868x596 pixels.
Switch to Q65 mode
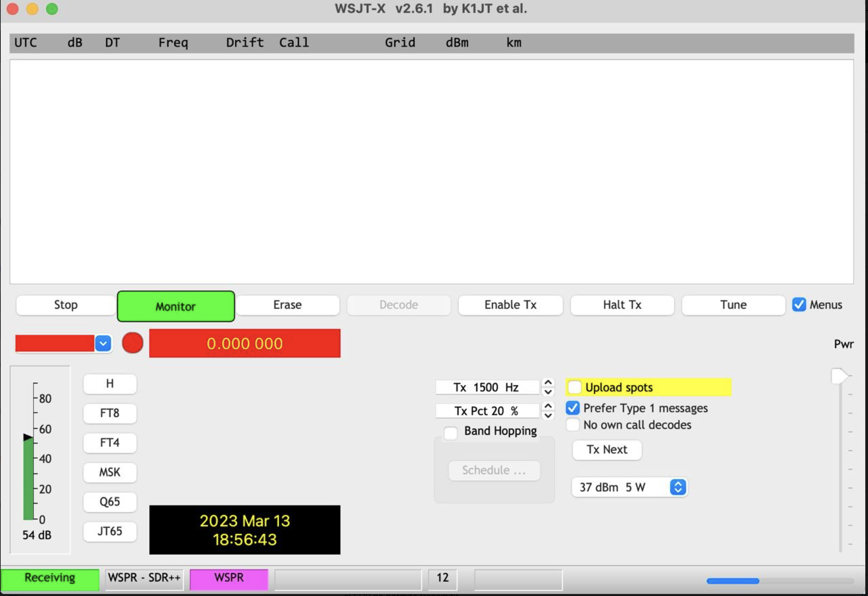tap(110, 502)
